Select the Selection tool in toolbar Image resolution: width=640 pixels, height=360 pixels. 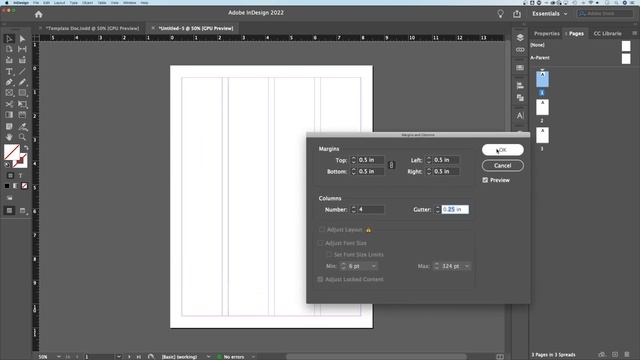[9, 39]
